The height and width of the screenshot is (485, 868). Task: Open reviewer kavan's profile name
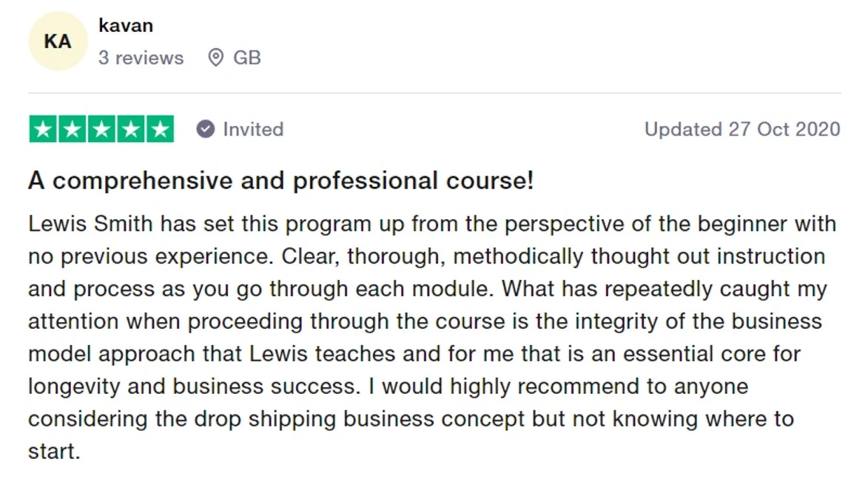coord(126,25)
